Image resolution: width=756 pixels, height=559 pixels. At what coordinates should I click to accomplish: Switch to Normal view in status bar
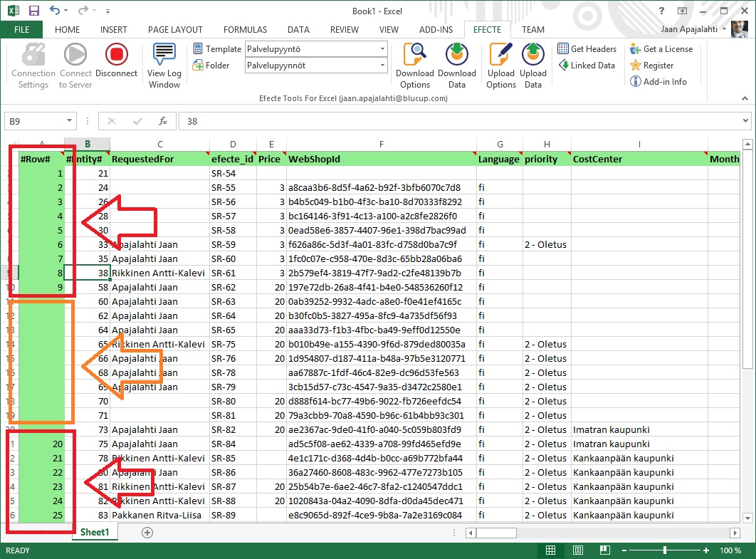point(550,550)
